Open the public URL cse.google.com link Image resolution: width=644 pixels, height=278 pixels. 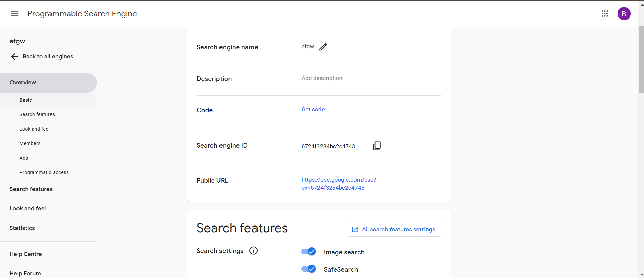pyautogui.click(x=339, y=184)
